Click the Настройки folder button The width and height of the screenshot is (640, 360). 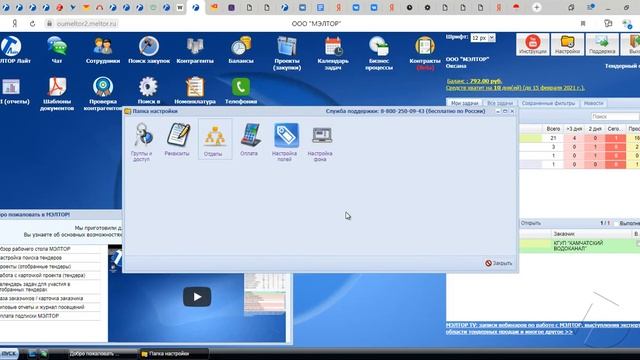click(x=567, y=44)
